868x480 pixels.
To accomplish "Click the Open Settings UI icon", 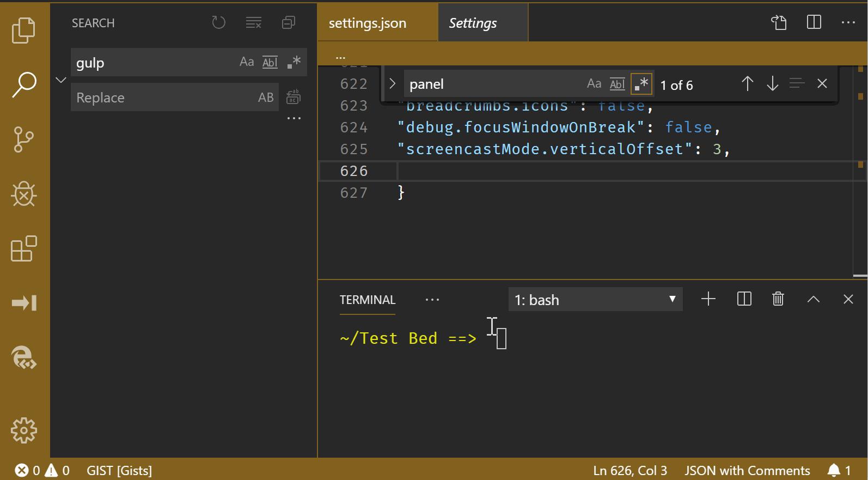I will pyautogui.click(x=779, y=22).
